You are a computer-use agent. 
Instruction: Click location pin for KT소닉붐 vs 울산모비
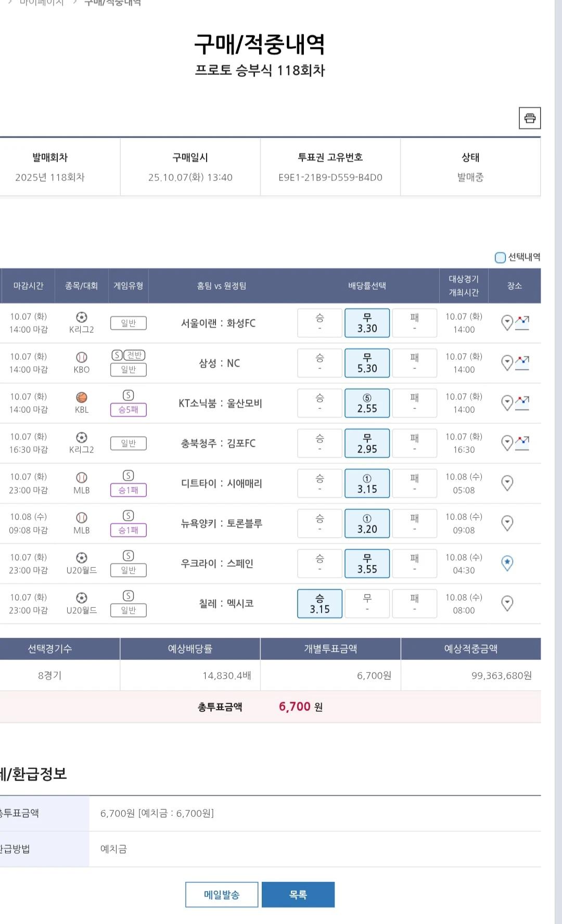tap(507, 403)
